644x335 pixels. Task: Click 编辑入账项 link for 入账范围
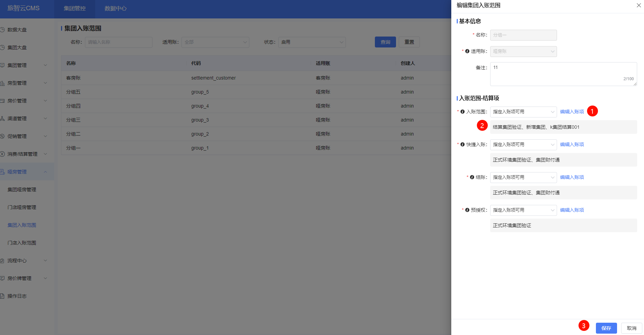(572, 112)
